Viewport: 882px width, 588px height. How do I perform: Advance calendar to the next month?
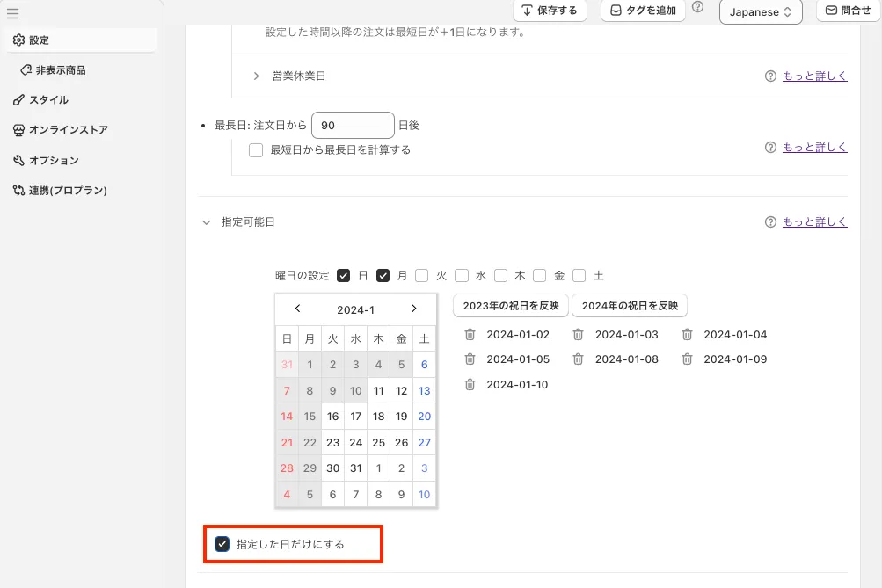click(x=413, y=309)
